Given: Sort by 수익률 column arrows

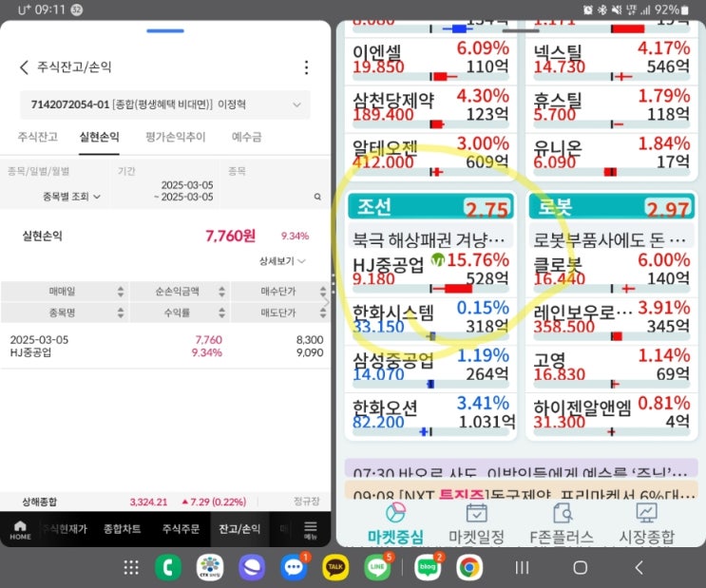Looking at the screenshot, I should coord(221,313).
